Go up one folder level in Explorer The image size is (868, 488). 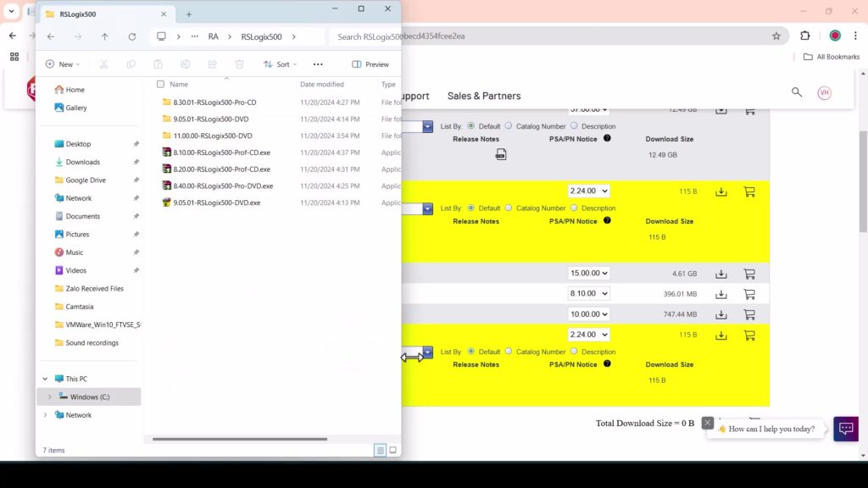coord(104,36)
